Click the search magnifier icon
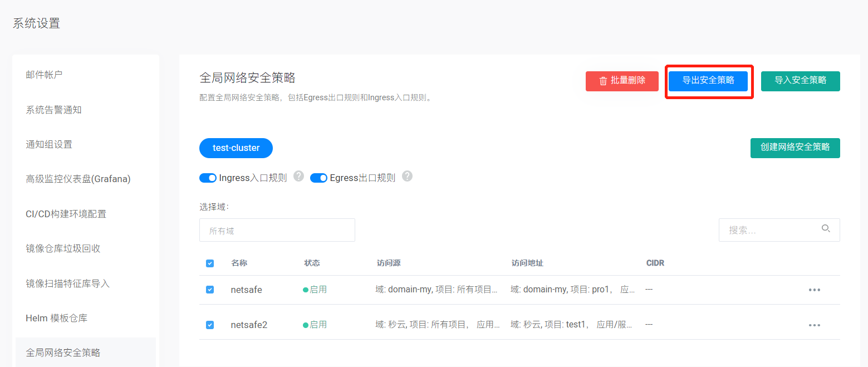 point(826,229)
